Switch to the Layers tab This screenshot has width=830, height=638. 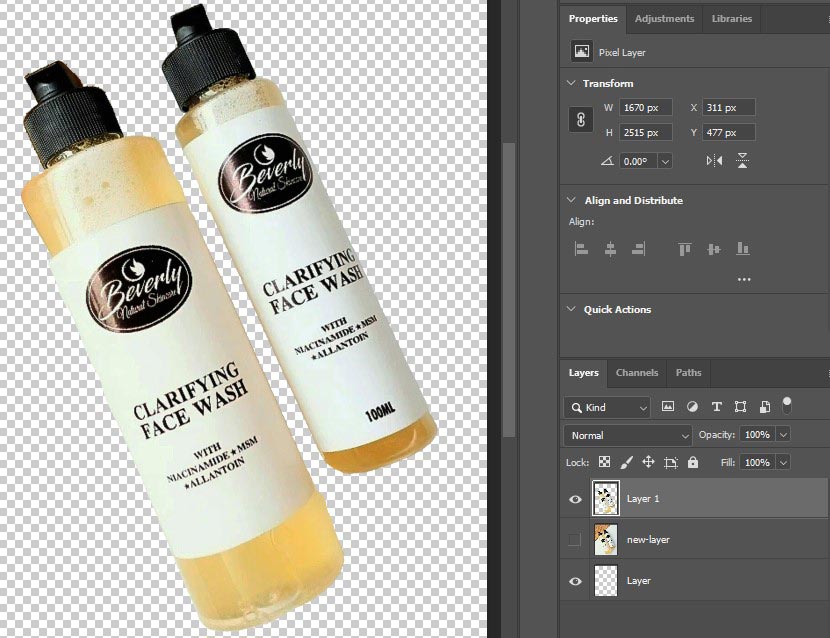[583, 373]
